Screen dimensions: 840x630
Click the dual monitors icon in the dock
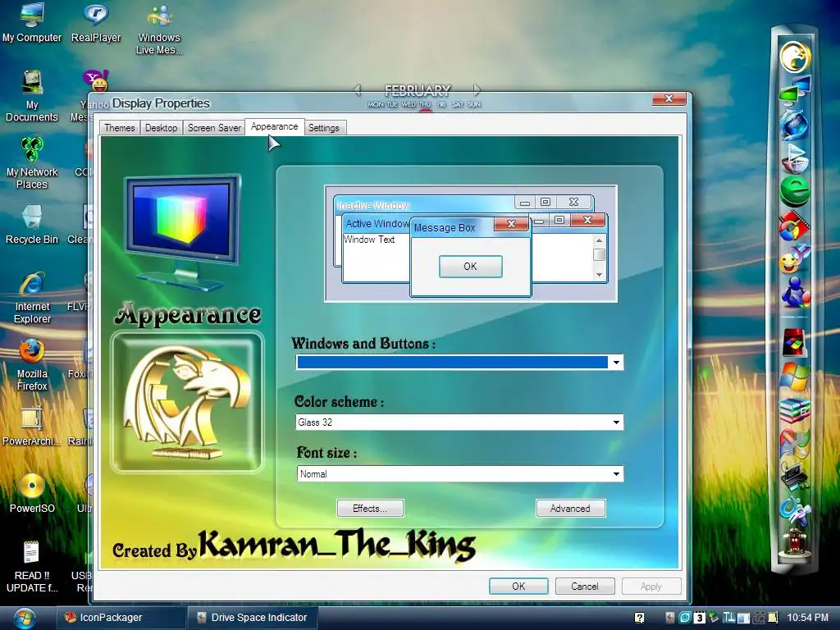(795, 90)
